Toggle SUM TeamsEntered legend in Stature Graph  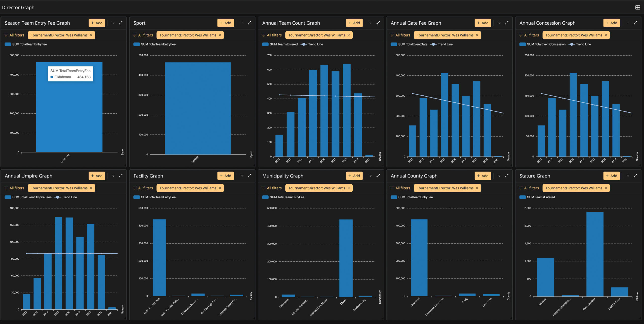point(537,197)
